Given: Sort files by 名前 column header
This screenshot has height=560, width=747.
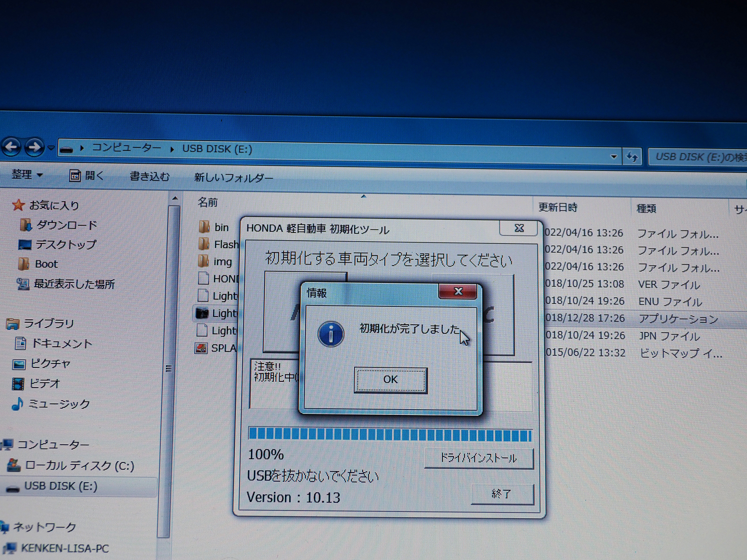Looking at the screenshot, I should click(x=208, y=202).
